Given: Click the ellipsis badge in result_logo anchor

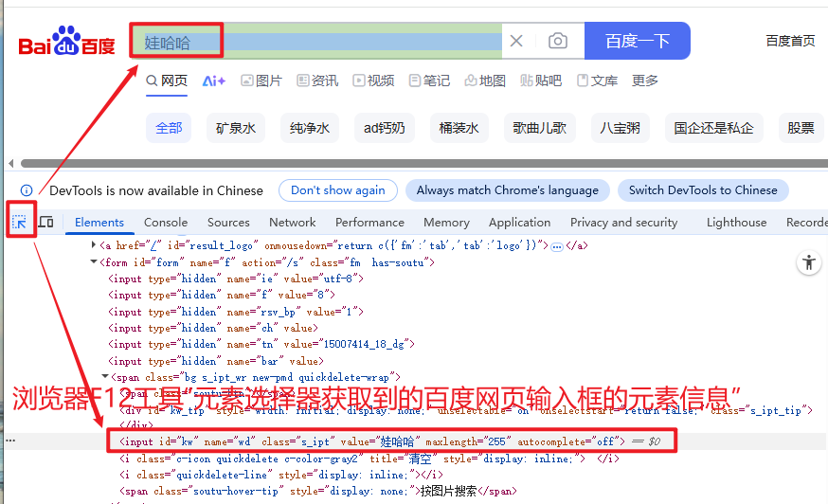Looking at the screenshot, I should [x=556, y=246].
